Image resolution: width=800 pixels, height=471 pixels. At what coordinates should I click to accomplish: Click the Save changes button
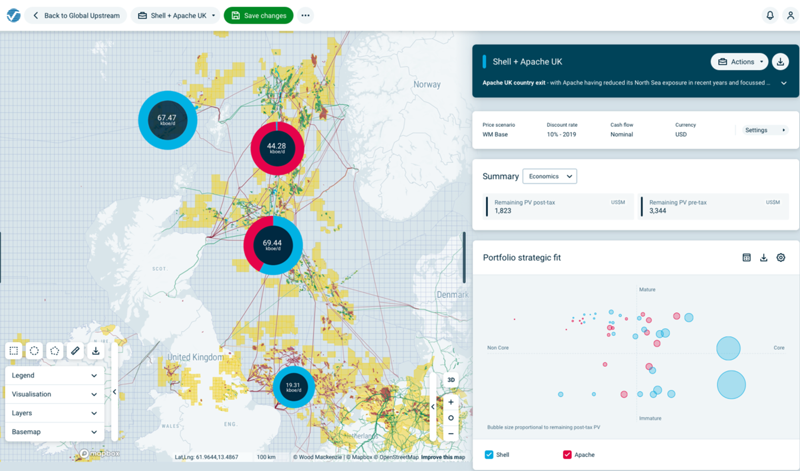coord(259,16)
